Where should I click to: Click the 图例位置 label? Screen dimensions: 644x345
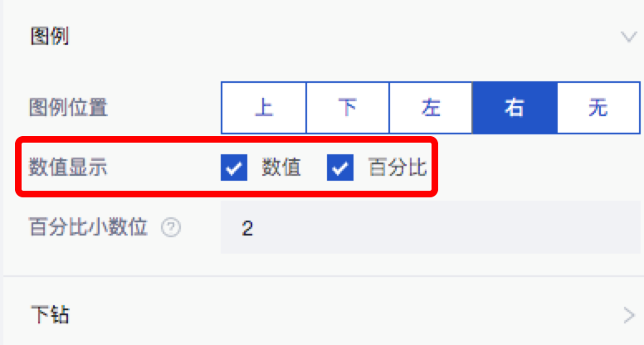[x=68, y=108]
